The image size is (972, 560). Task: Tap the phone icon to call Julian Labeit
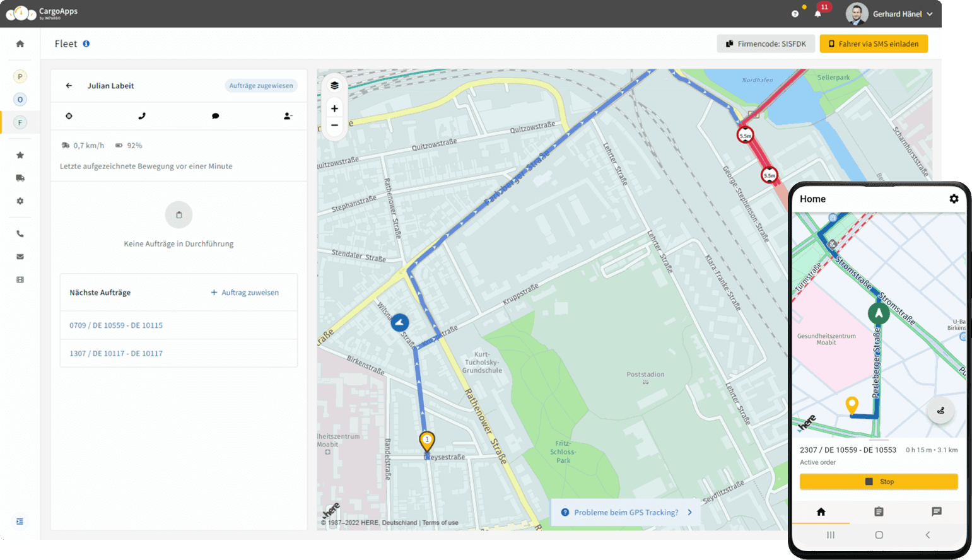(142, 116)
